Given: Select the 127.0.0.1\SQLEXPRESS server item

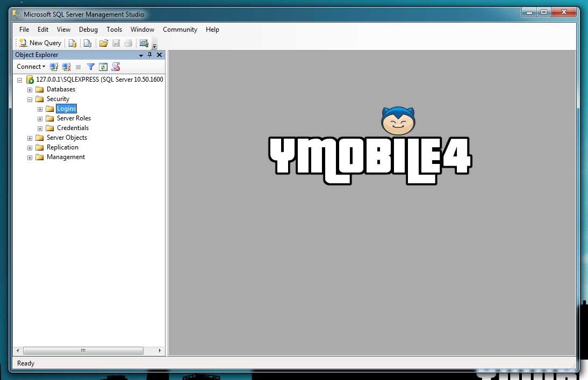Looking at the screenshot, I should tap(99, 80).
